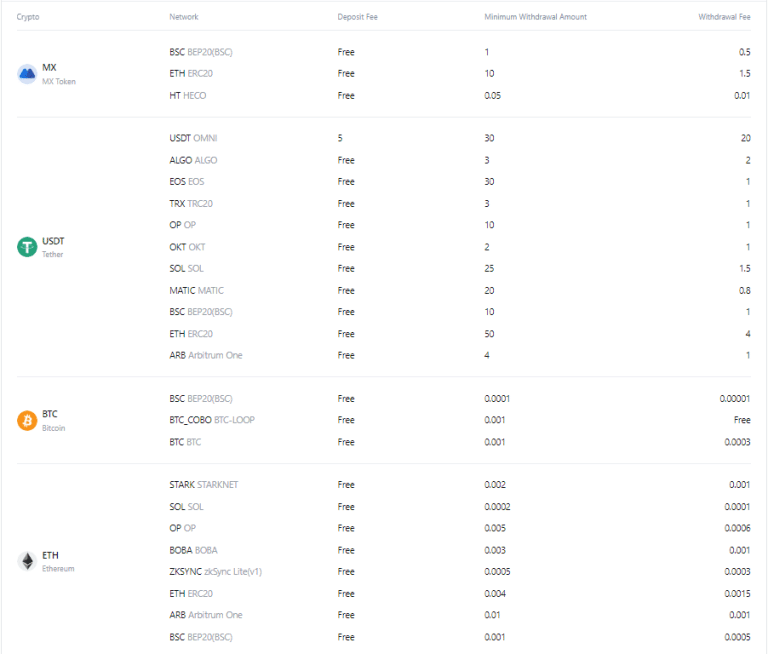This screenshot has width=768, height=654.
Task: Select the BOBA BOBA network entry
Action: [193, 550]
